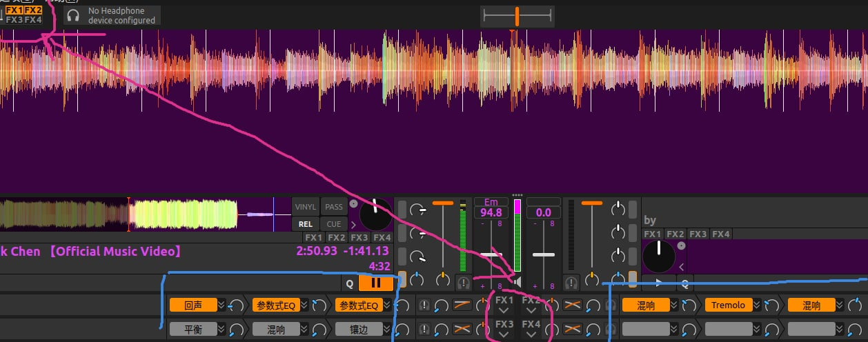Click the left deck's orange gain knob
868x342 pixels.
442,280
